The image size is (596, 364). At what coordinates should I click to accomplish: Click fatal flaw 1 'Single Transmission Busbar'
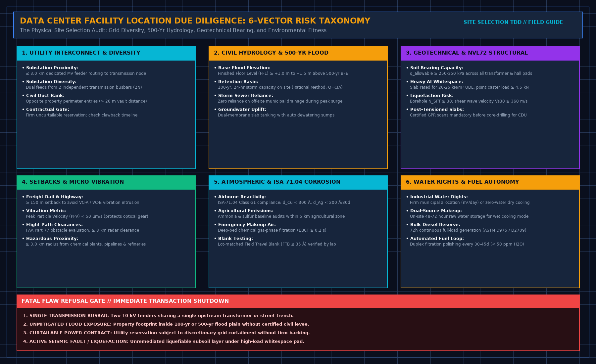point(158,316)
